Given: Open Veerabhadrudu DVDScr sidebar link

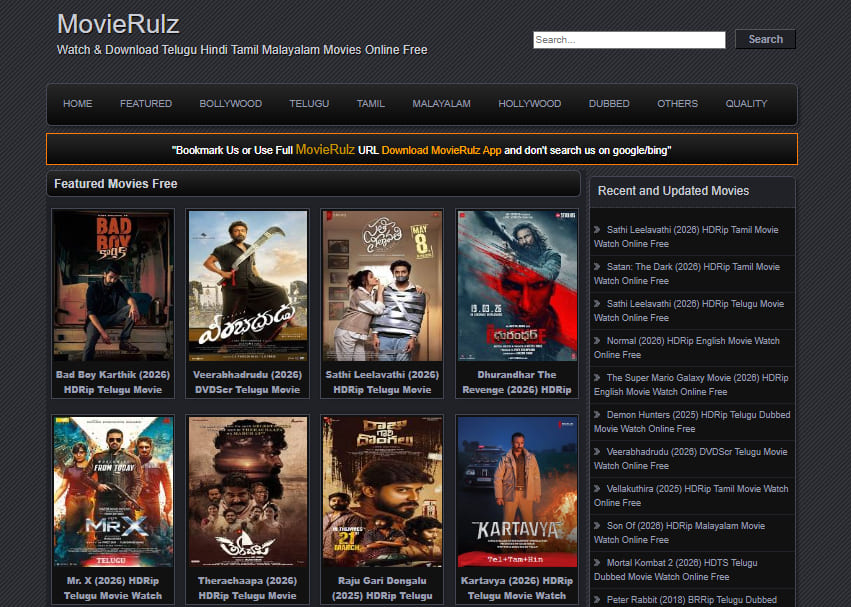Looking at the screenshot, I should click(x=691, y=458).
